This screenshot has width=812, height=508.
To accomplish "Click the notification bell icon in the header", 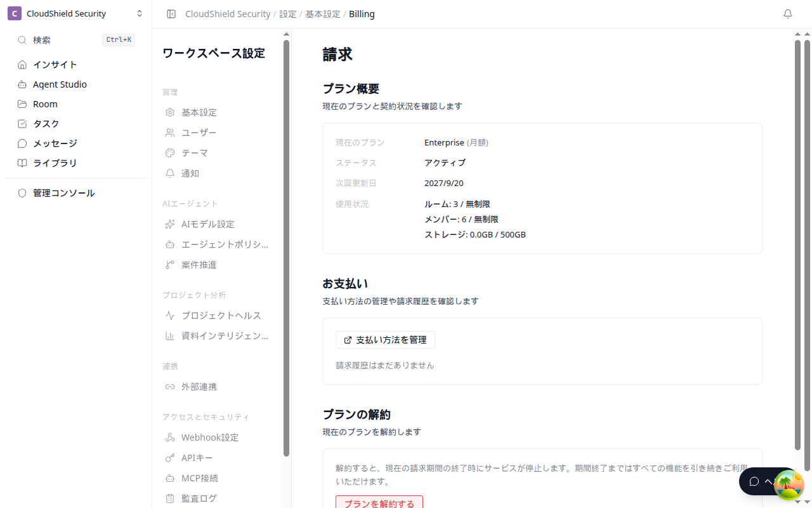I will (x=788, y=14).
